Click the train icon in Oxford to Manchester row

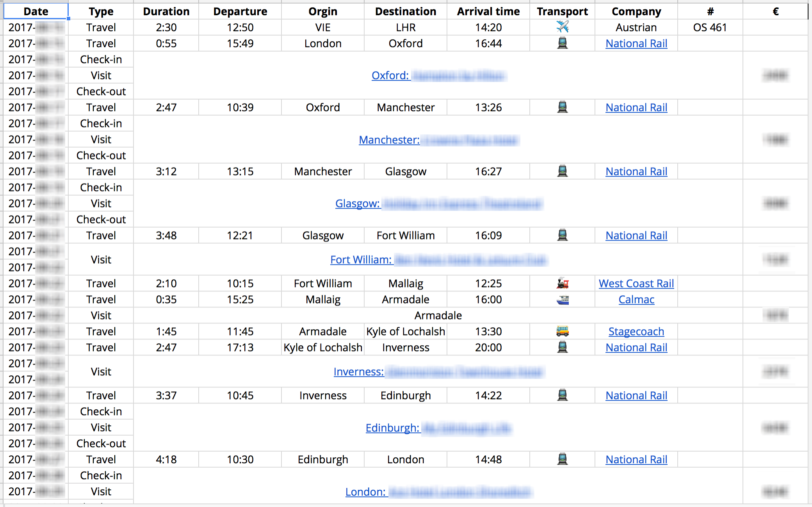562,107
